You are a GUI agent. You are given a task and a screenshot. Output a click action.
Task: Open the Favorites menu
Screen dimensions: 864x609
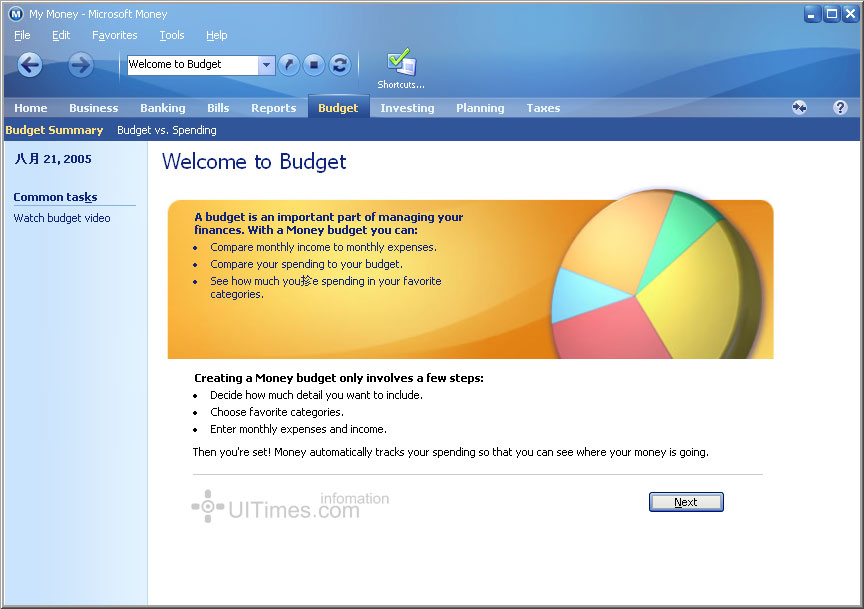(115, 35)
